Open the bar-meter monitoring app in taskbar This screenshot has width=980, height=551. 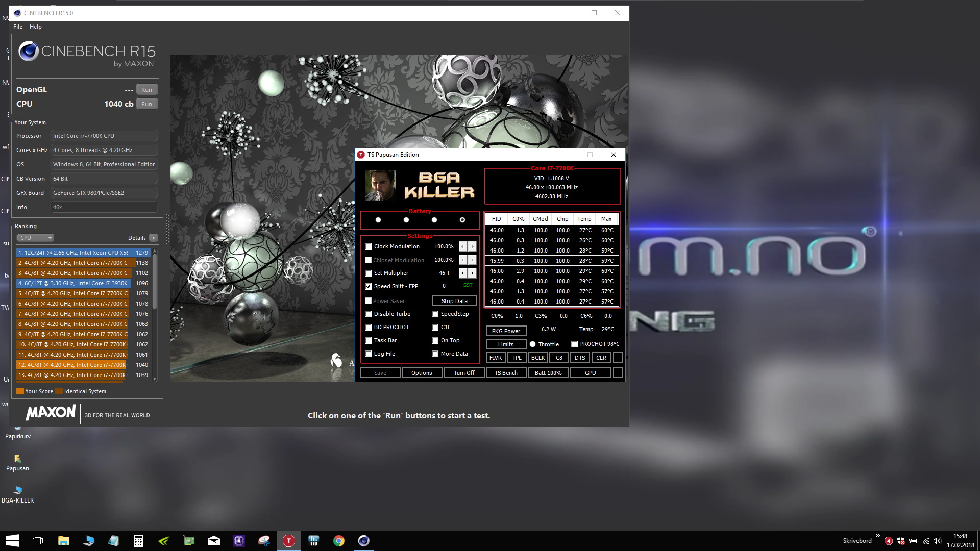click(x=314, y=541)
